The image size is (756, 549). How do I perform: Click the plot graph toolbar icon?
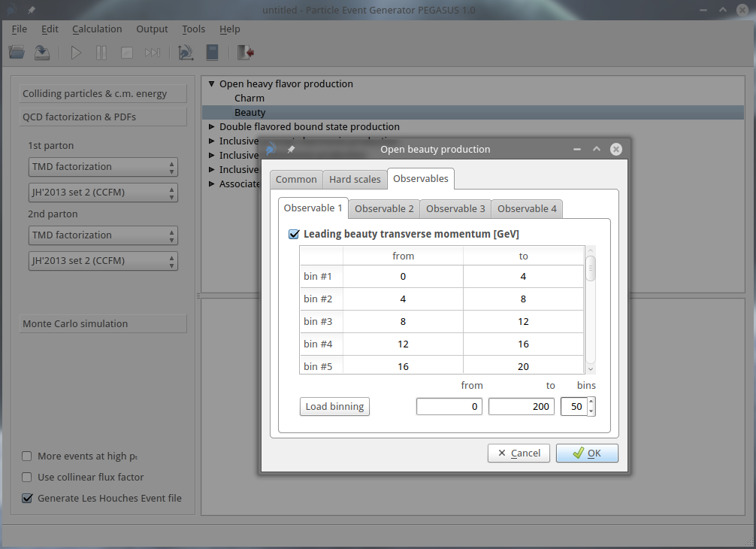click(186, 53)
